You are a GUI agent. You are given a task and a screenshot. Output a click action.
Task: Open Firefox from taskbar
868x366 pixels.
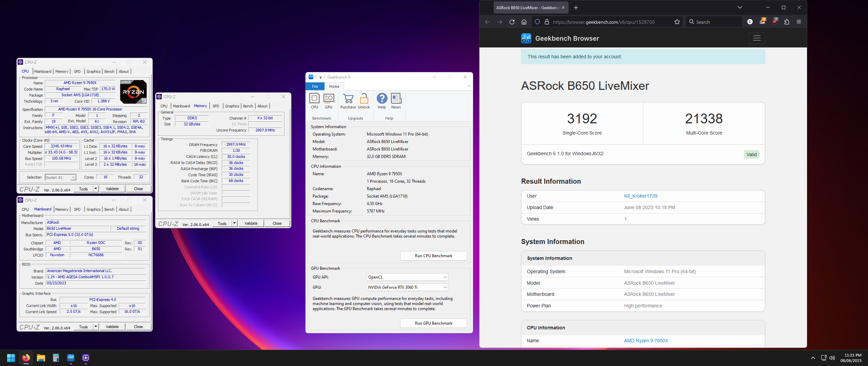coord(26,358)
